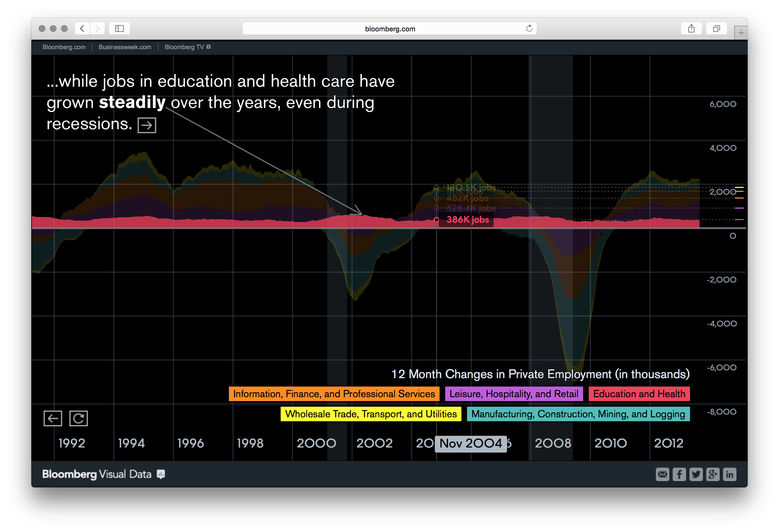
Task: Open the Safari tab overview
Action: (x=716, y=29)
